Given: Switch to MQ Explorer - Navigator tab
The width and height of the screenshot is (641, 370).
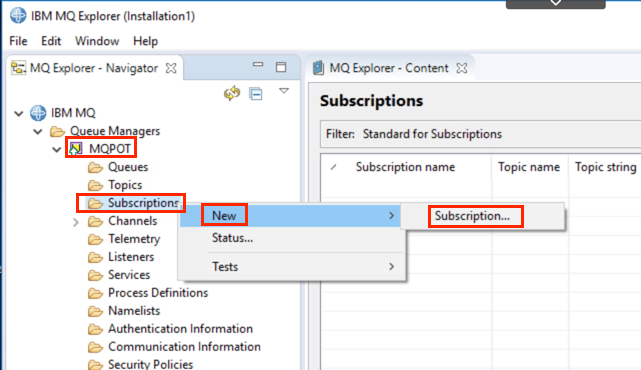Looking at the screenshot, I should coord(94,68).
